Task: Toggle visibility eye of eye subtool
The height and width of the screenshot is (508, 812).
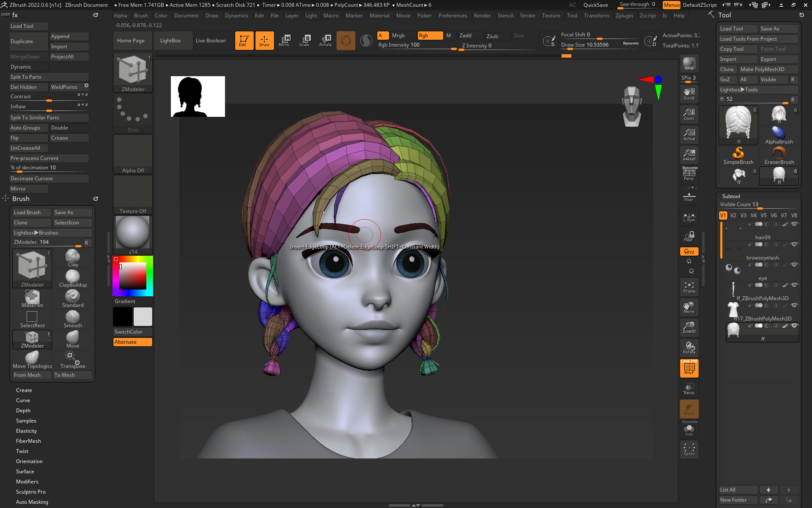Action: (794, 265)
